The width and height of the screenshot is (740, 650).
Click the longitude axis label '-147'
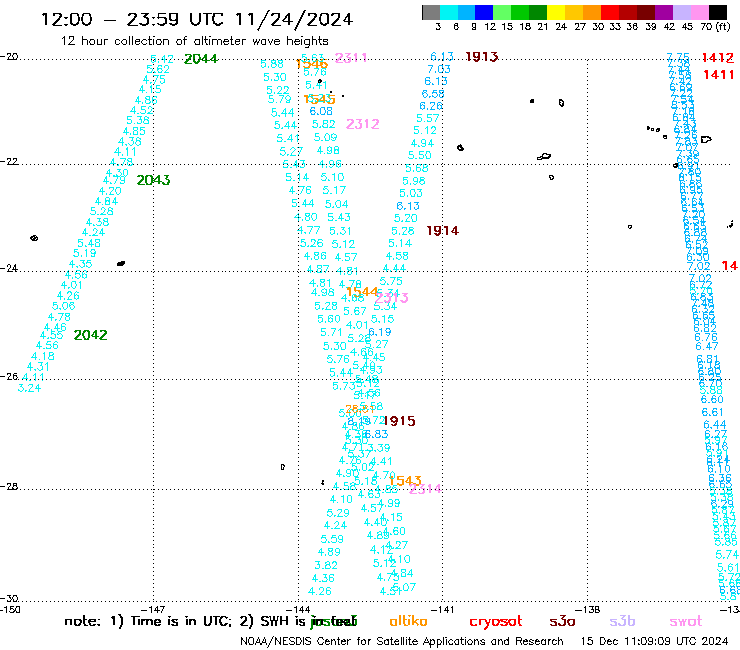154,609
